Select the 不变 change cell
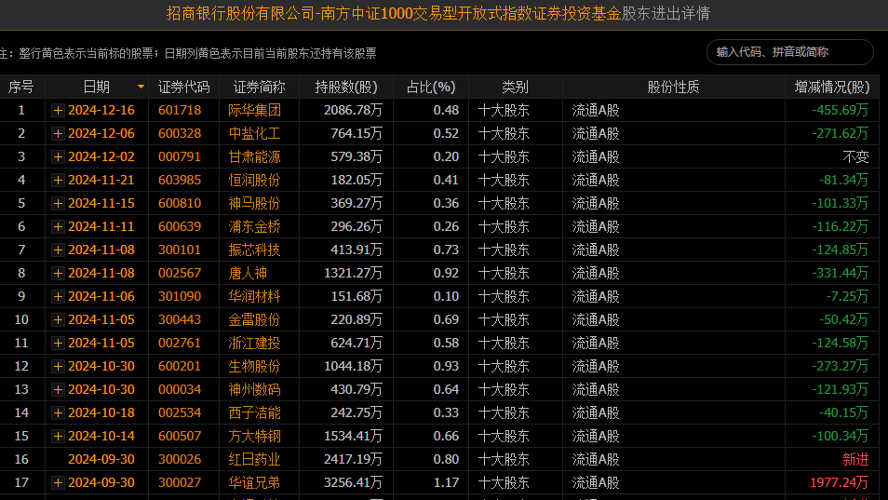888x500 pixels. pyautogui.click(x=855, y=157)
